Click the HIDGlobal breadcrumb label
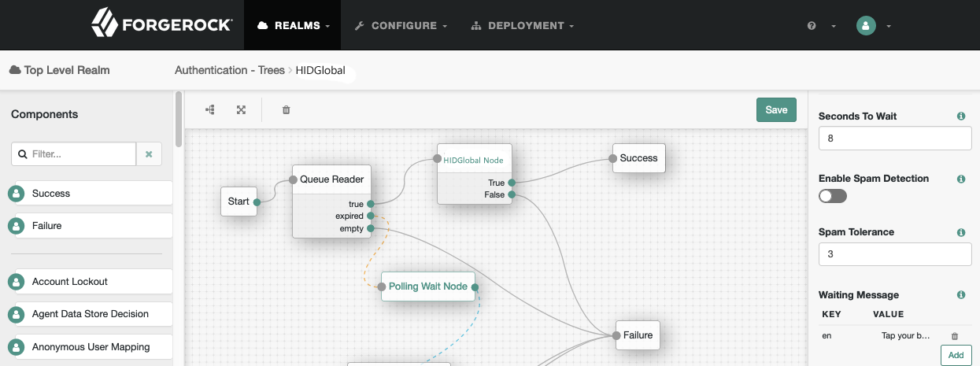The image size is (980, 366). (x=320, y=70)
